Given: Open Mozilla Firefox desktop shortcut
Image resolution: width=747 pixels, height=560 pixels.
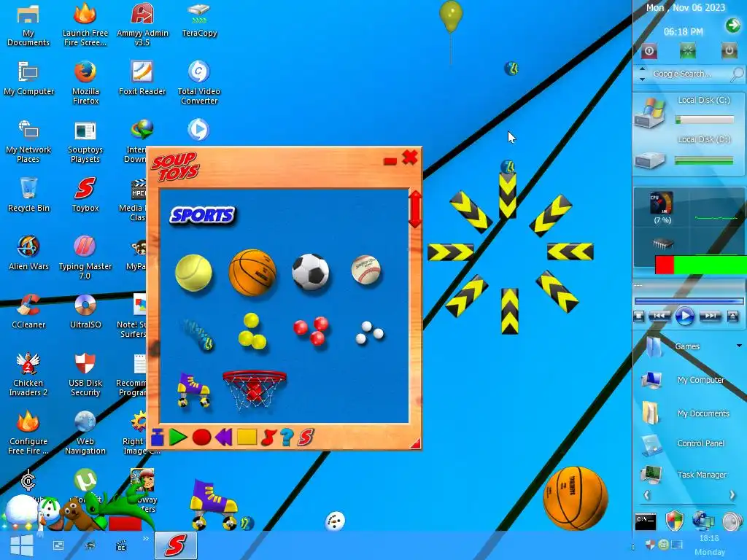Looking at the screenshot, I should [x=85, y=82].
